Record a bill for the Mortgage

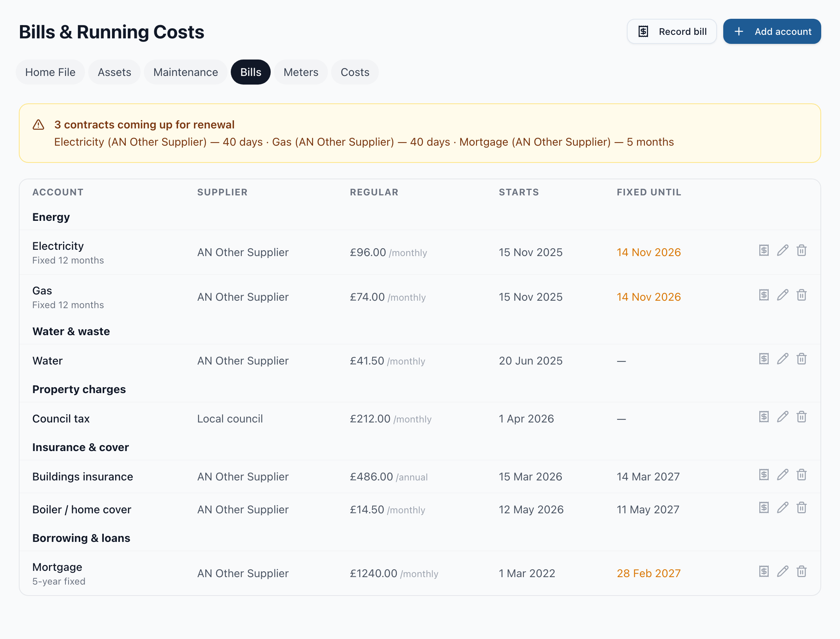click(764, 572)
